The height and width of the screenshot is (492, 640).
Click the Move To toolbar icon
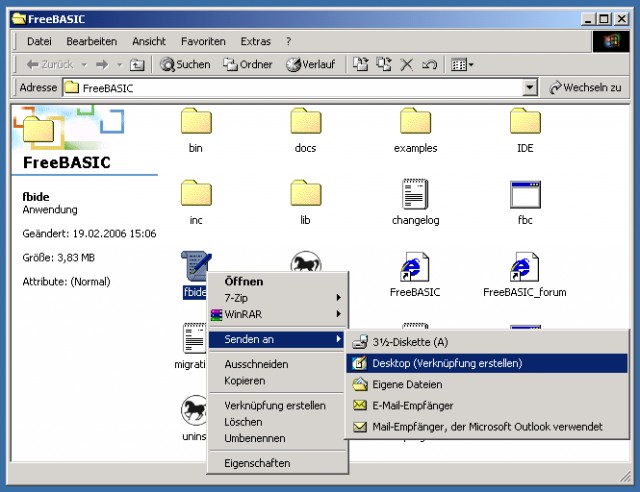(360, 64)
